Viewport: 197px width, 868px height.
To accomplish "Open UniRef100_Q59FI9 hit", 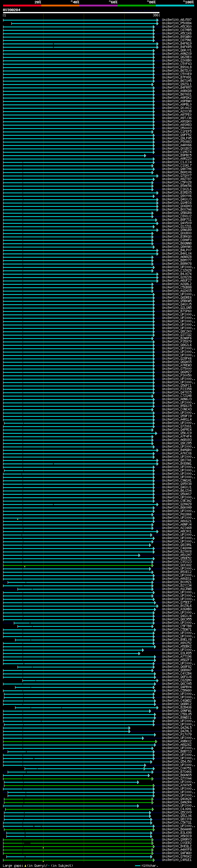I will (x=177, y=416).
